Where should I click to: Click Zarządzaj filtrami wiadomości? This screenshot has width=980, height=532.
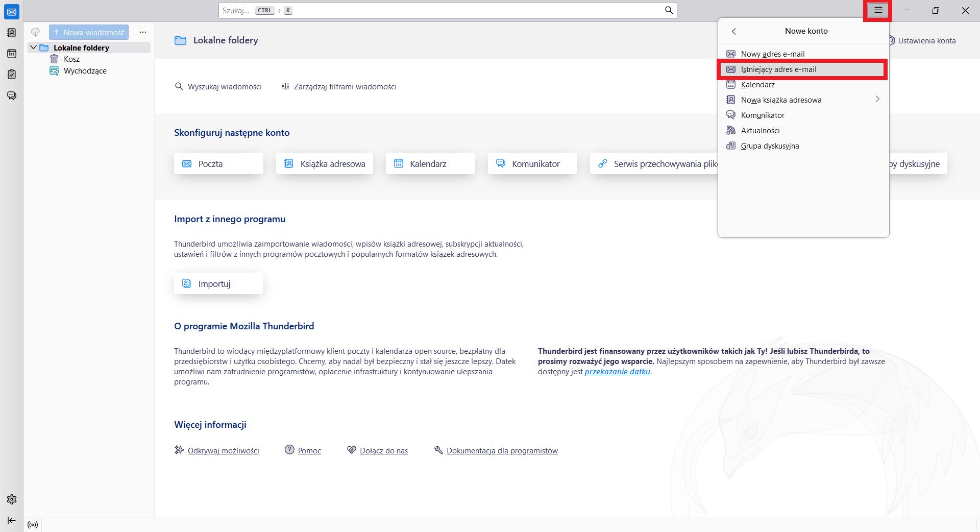(339, 87)
